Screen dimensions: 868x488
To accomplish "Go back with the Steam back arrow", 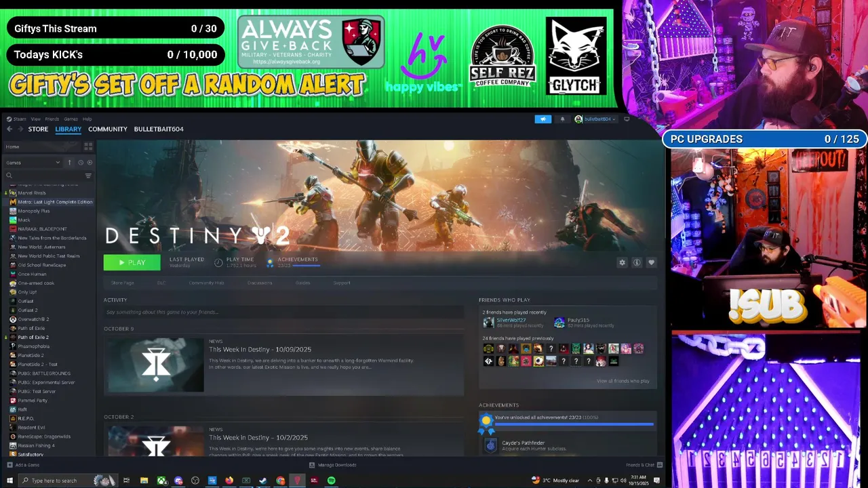I will coord(9,129).
